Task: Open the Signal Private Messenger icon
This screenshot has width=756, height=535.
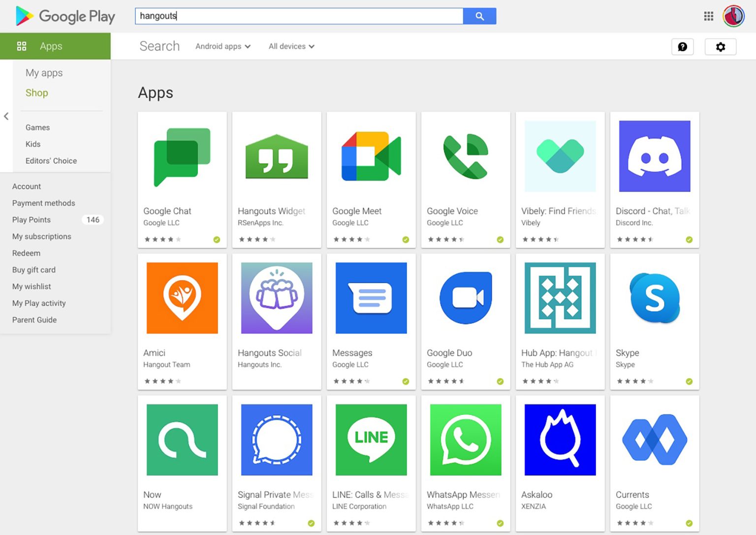Action: [x=277, y=440]
